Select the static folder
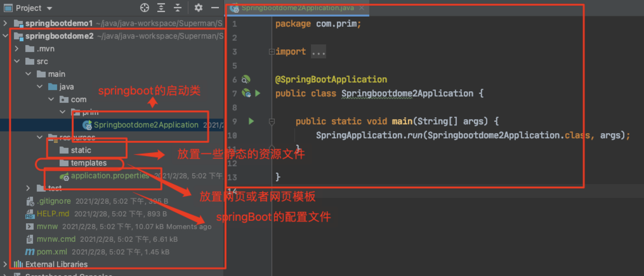Image resolution: width=644 pixels, height=276 pixels. [81, 150]
